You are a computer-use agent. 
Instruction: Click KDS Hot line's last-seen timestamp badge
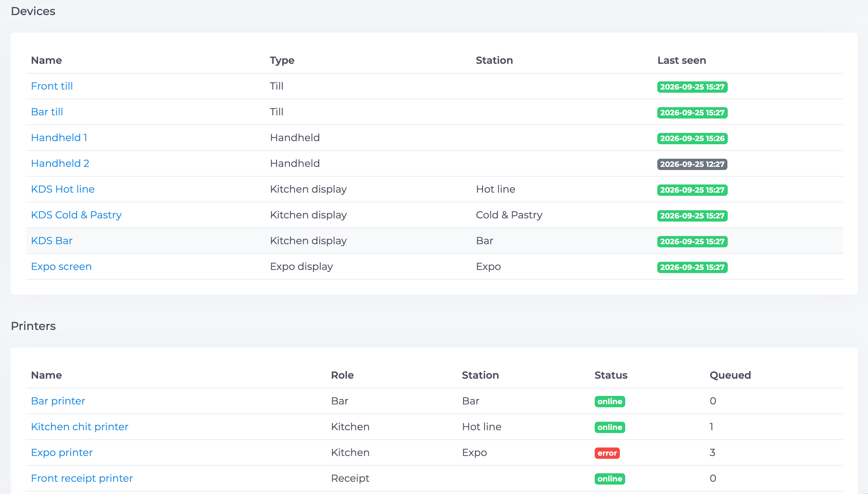[692, 190]
